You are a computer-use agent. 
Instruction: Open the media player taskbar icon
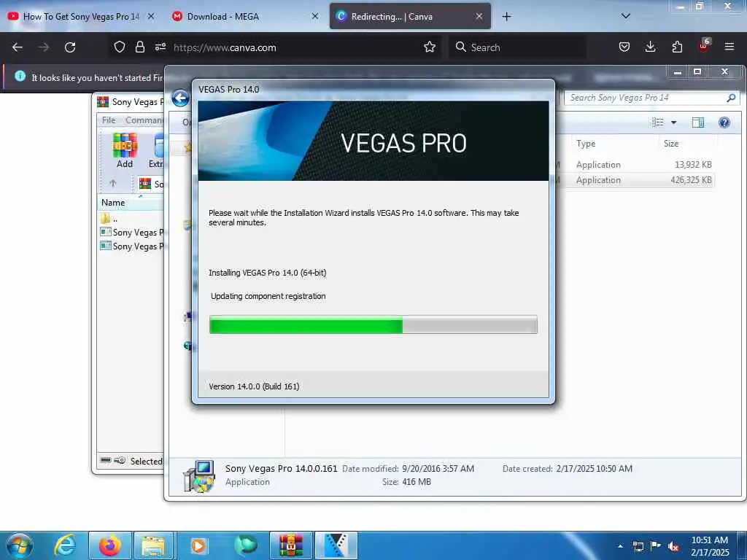coord(198,545)
